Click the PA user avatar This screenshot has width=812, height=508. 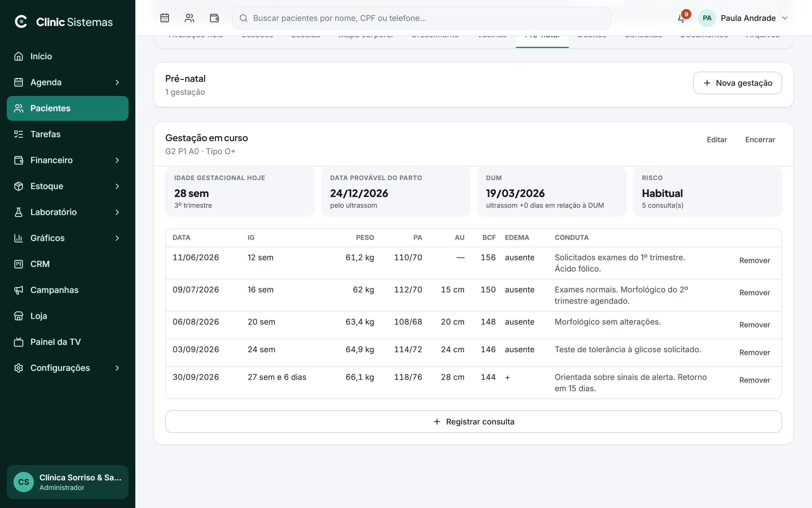707,18
